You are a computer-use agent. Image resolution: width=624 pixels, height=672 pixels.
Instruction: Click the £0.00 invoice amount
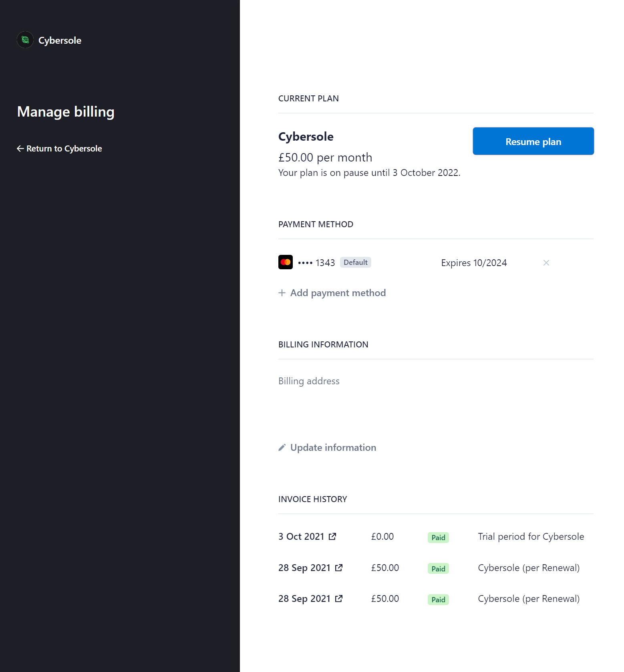[382, 537]
